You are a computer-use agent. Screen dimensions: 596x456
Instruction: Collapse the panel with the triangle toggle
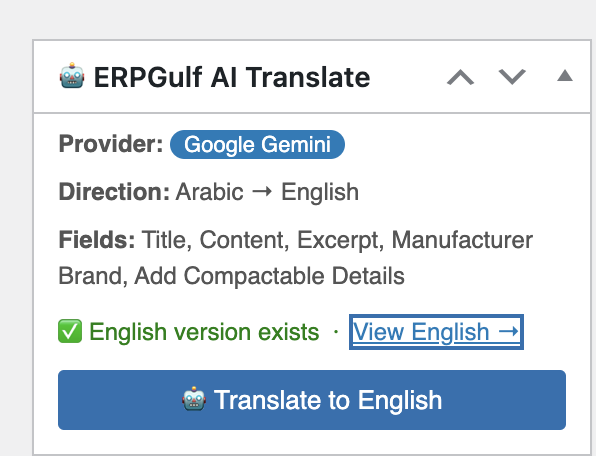point(565,76)
